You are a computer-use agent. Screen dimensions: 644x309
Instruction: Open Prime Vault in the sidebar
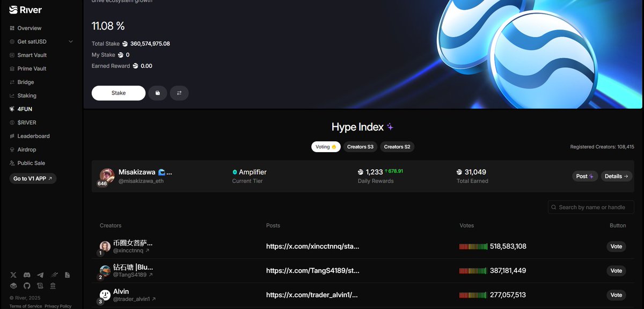[32, 68]
